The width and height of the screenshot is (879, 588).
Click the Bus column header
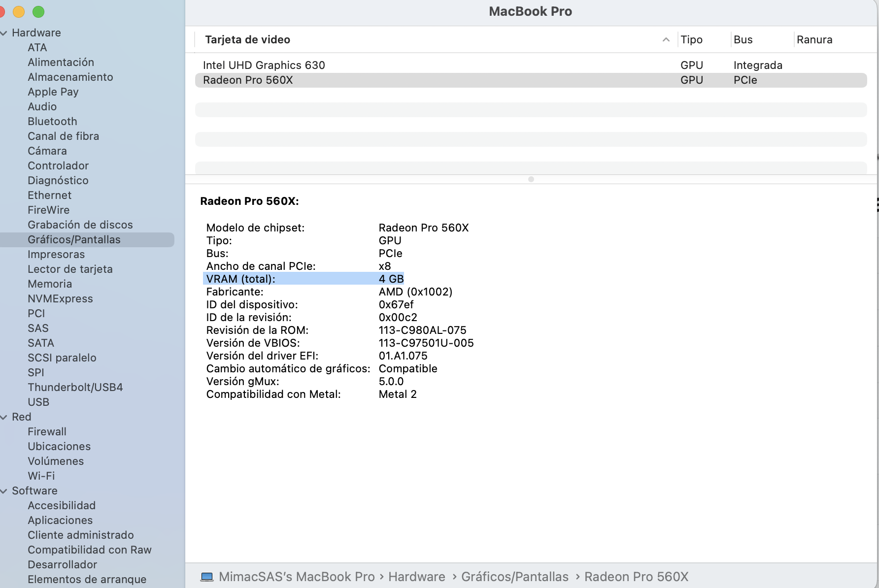point(743,40)
